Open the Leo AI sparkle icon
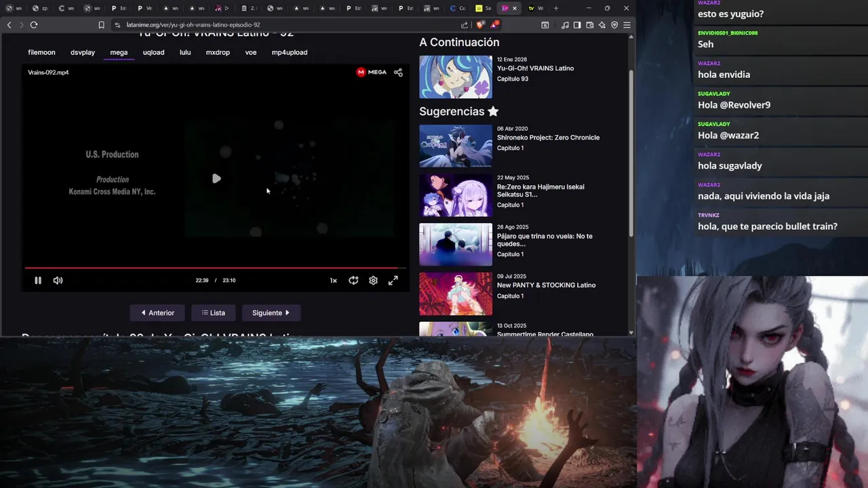Image resolution: width=868 pixels, height=488 pixels. click(602, 25)
